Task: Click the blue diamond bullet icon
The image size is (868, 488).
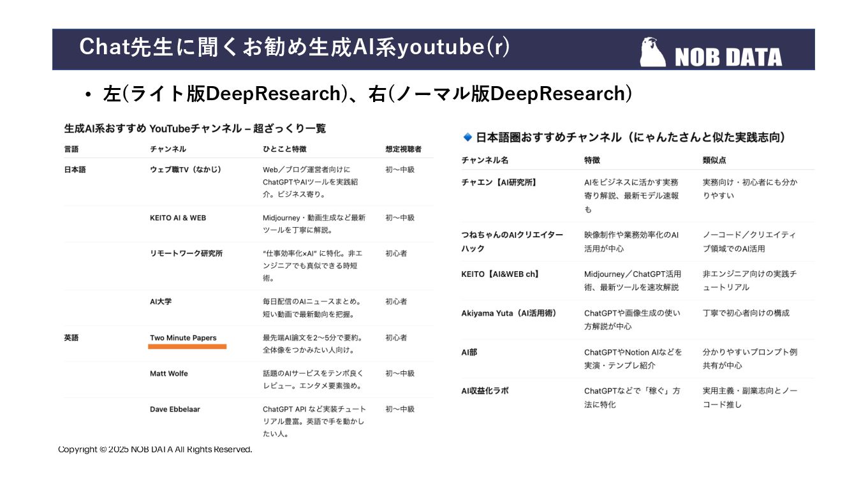Action: coord(467,137)
